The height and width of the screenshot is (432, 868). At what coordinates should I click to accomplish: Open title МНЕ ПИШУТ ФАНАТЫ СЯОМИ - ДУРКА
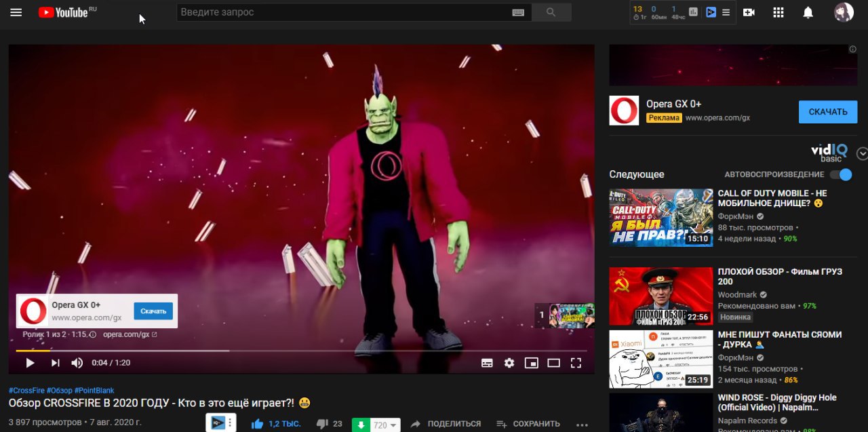point(780,339)
